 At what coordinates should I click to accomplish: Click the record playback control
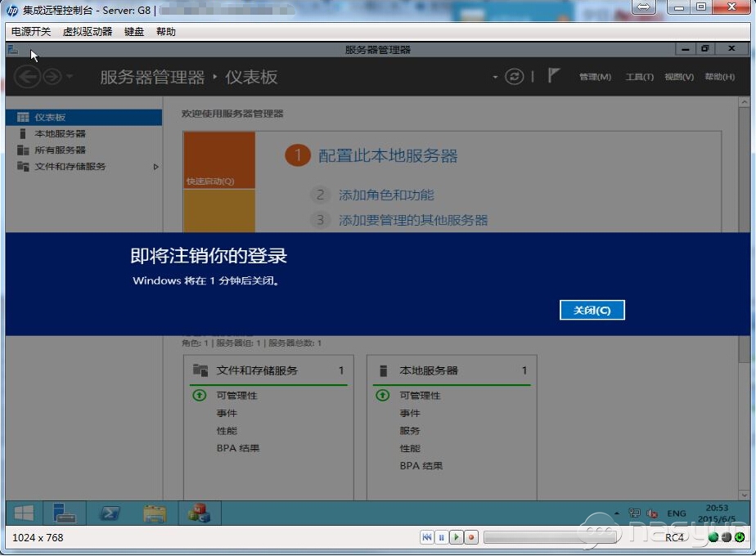click(x=471, y=536)
